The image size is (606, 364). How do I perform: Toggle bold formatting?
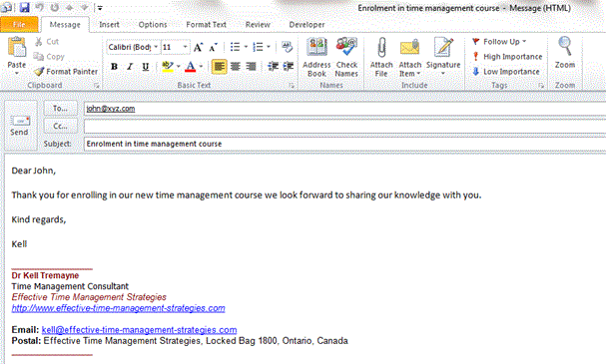tap(114, 67)
